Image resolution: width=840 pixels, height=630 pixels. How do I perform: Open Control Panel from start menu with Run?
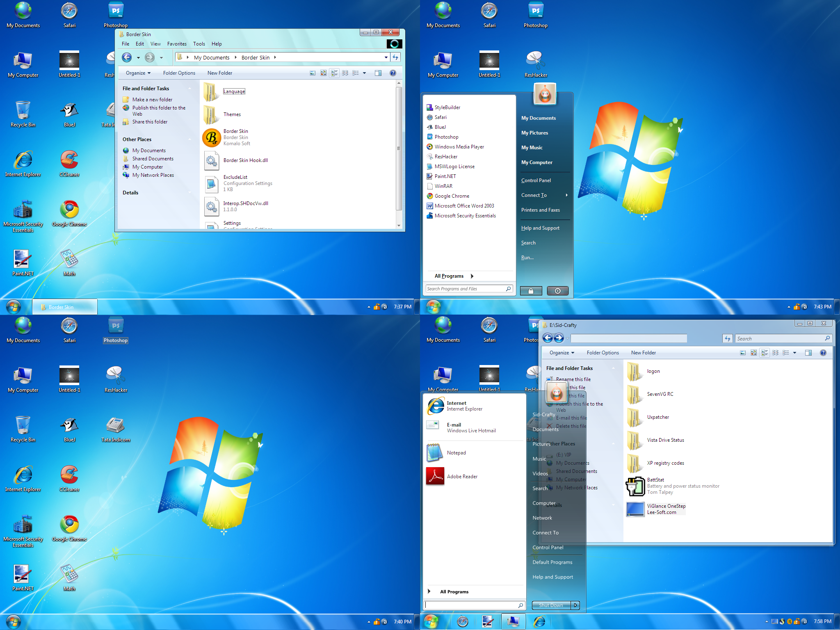tap(536, 180)
